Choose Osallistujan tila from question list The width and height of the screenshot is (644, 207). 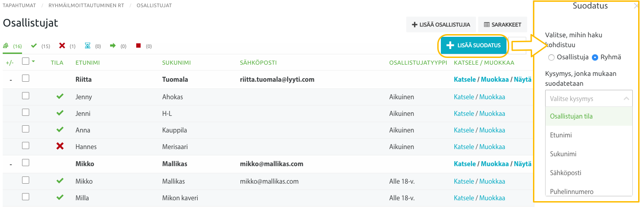(x=589, y=116)
